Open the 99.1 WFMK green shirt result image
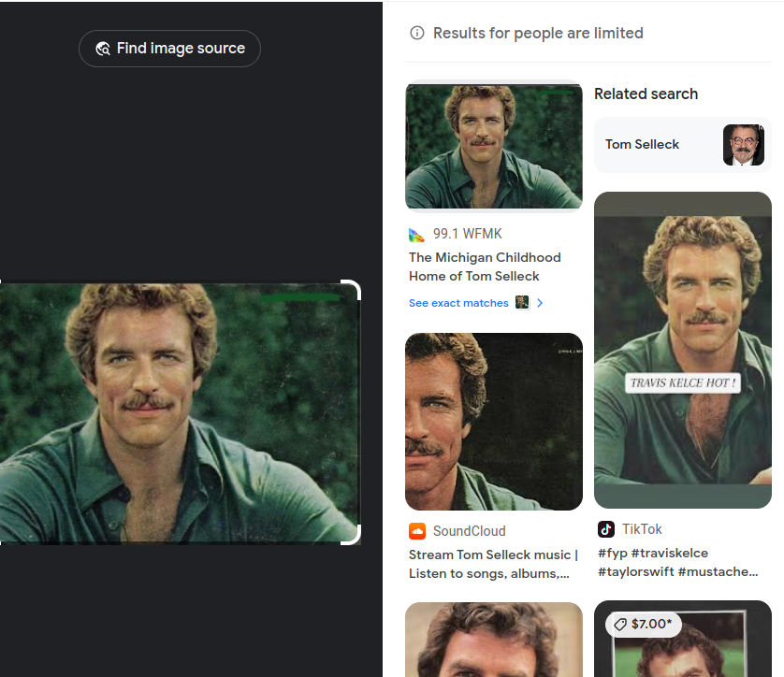Image resolution: width=784 pixels, height=677 pixels. pos(493,146)
